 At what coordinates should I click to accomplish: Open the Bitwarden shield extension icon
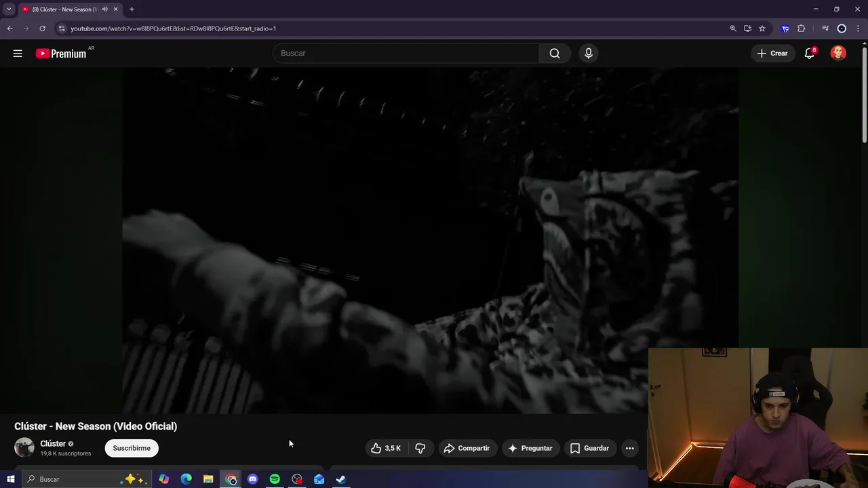(x=785, y=28)
